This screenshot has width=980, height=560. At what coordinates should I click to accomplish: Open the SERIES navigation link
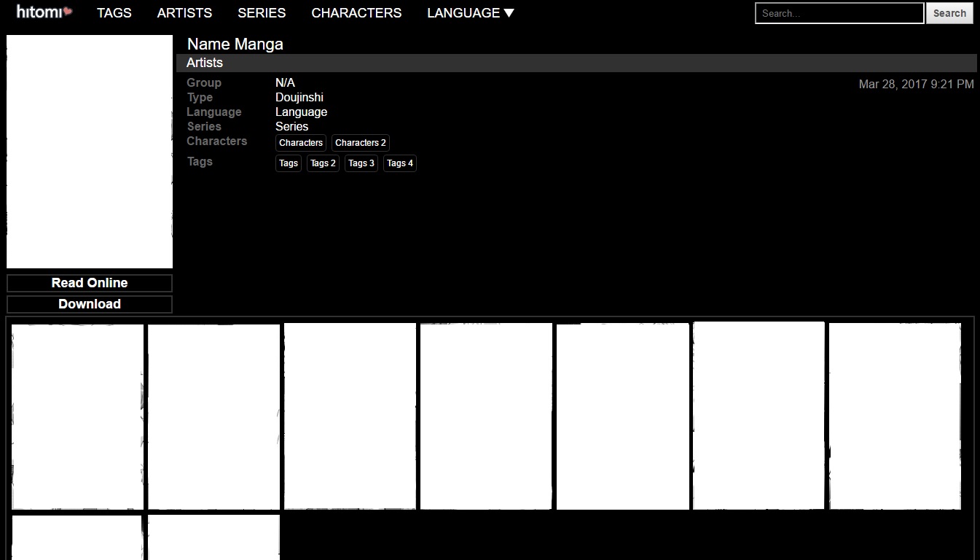click(262, 13)
